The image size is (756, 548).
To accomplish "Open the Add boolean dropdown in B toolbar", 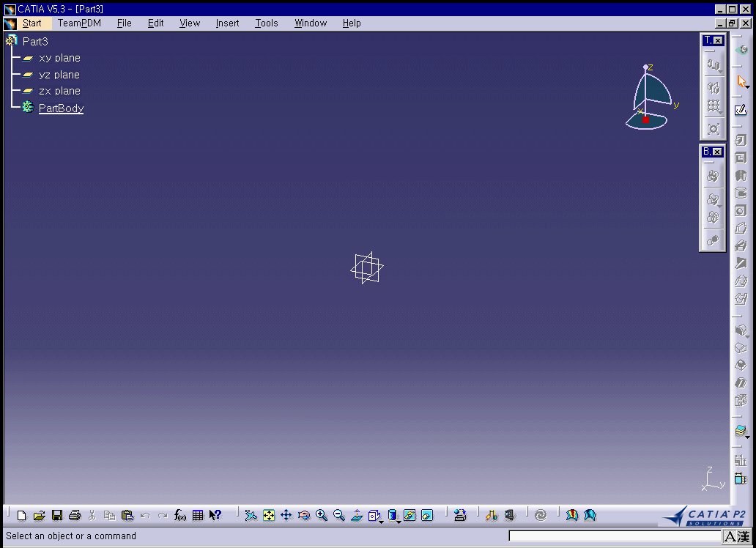I will [714, 199].
